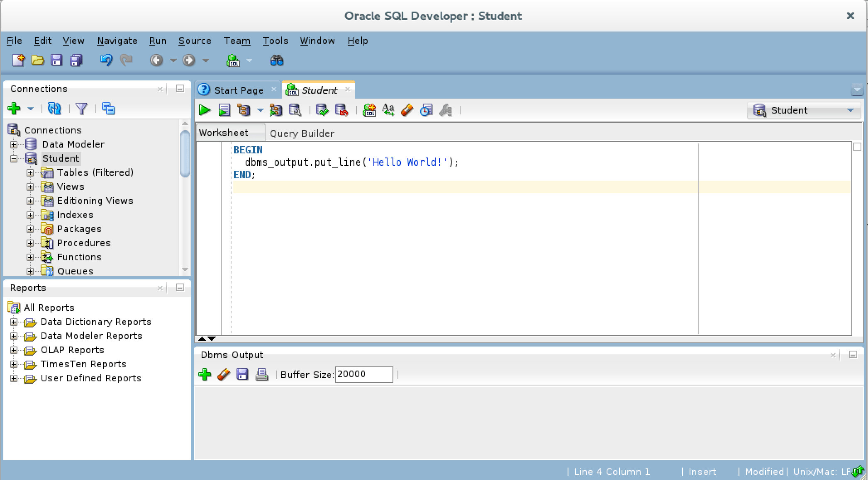Click the Commit icon in worksheet toolbar
Image resolution: width=868 pixels, height=480 pixels.
(x=322, y=110)
